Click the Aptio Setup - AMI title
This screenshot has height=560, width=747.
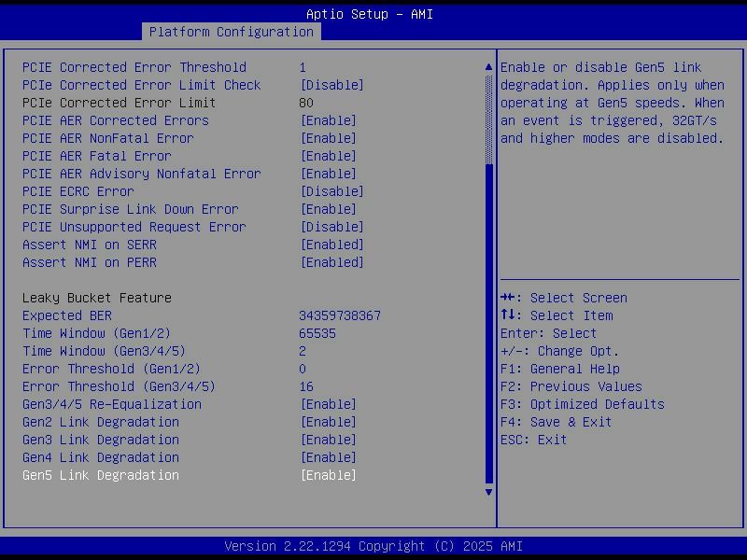click(x=370, y=14)
